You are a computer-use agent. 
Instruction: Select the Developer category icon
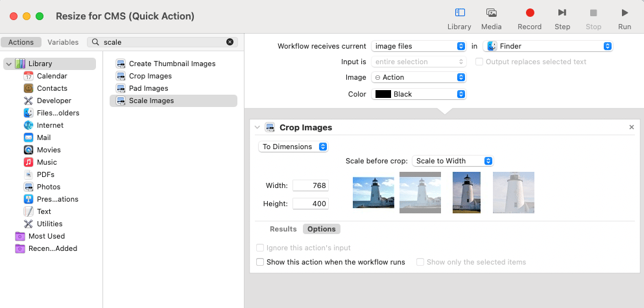[29, 101]
